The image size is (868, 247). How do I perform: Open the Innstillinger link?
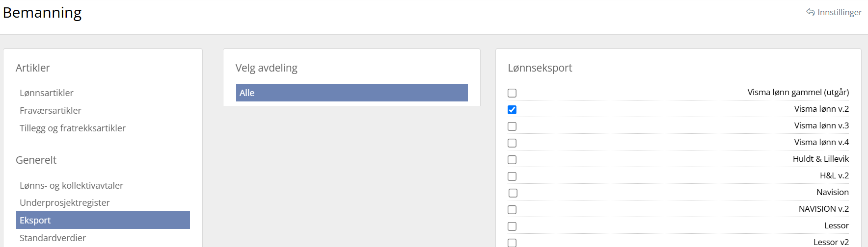839,12
